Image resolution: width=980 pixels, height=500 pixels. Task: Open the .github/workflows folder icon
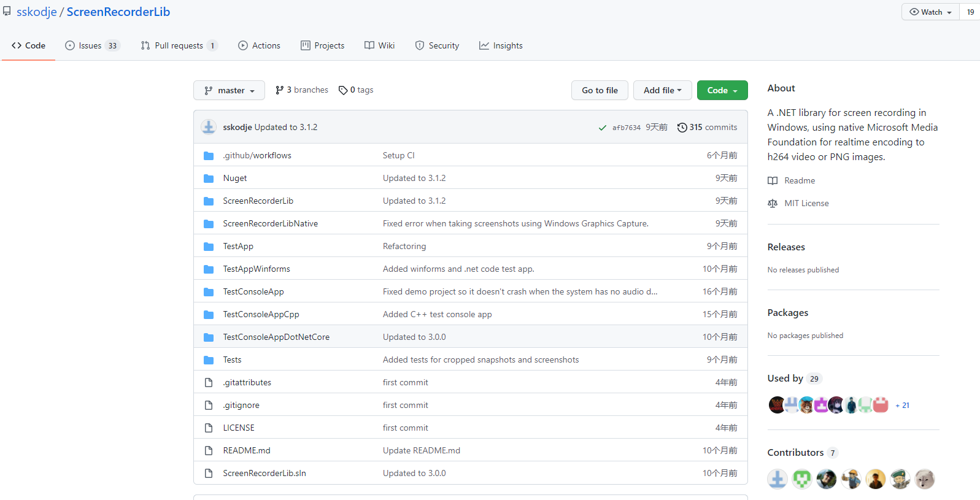click(x=209, y=156)
